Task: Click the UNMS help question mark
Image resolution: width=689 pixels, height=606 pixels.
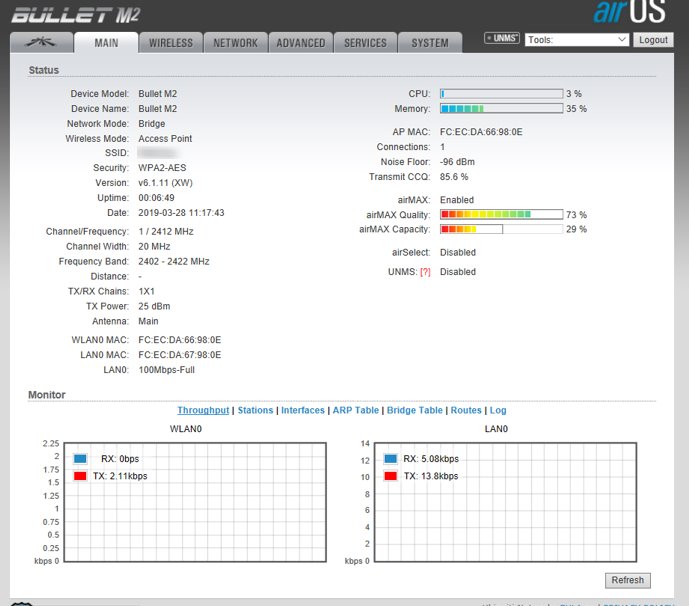Action: pos(425,272)
